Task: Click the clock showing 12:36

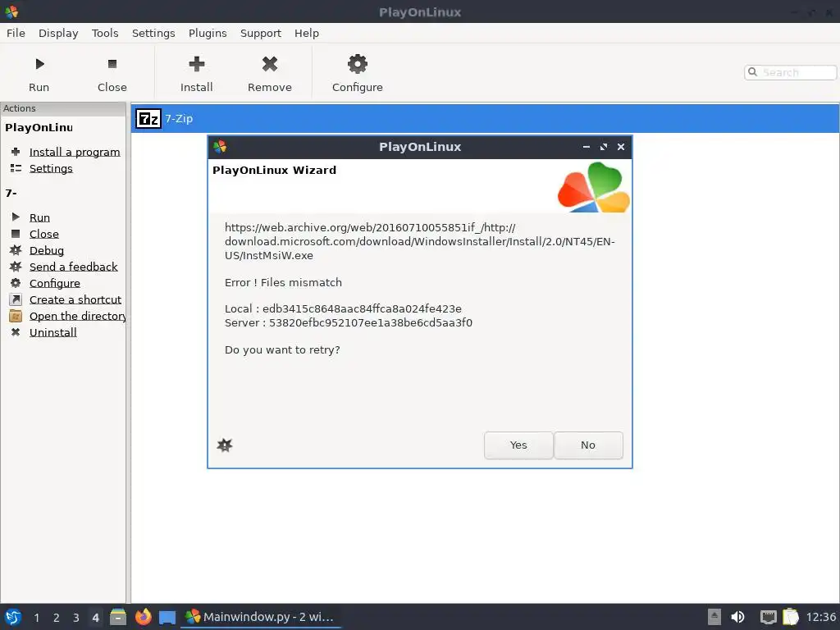Action: (820, 617)
